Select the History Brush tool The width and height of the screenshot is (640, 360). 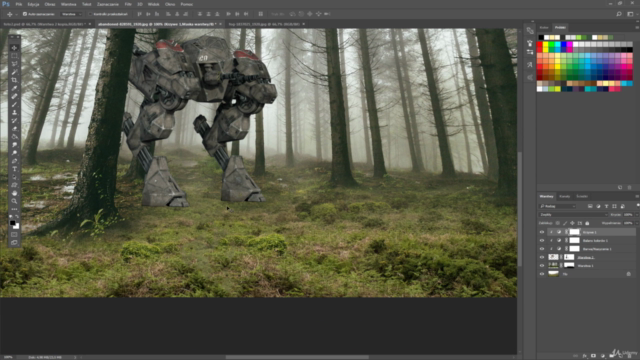(x=14, y=120)
